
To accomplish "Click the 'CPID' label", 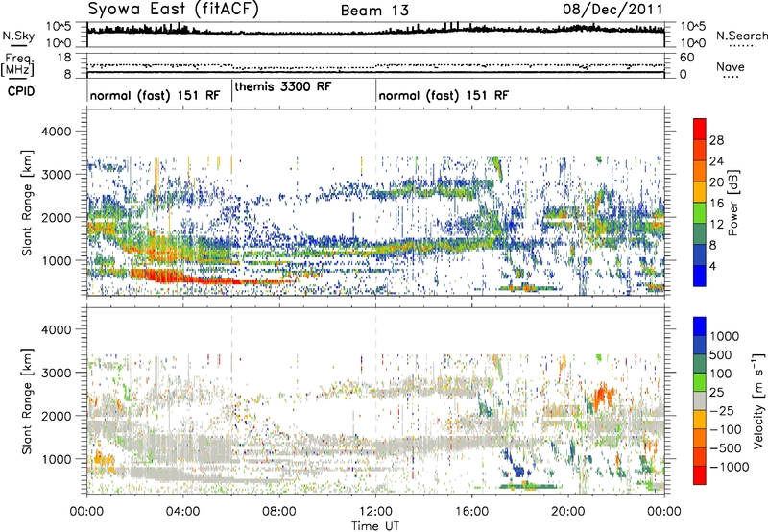I will point(21,91).
